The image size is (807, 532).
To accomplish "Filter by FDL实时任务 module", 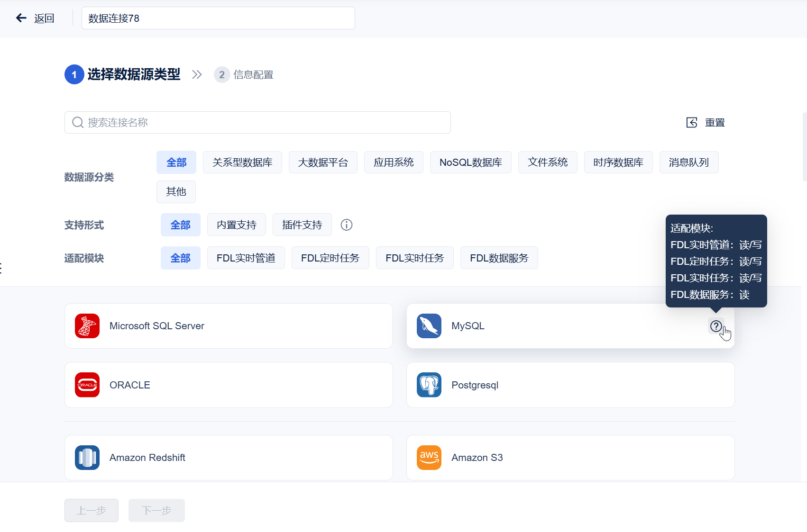I will click(415, 258).
